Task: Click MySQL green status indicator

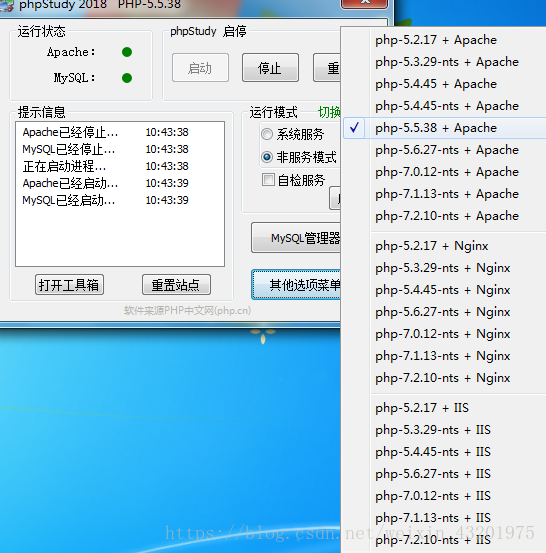Action: coord(127,78)
